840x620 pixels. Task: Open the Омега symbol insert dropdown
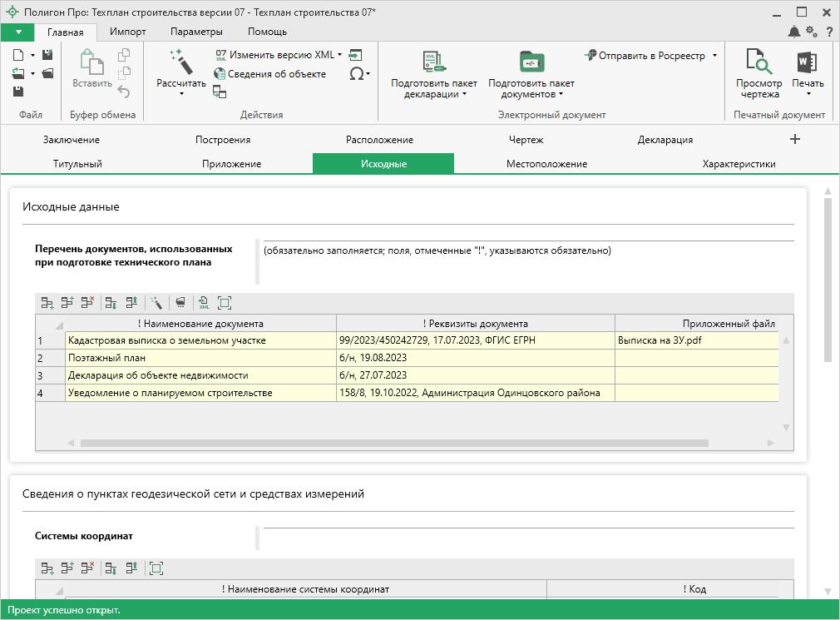(359, 73)
